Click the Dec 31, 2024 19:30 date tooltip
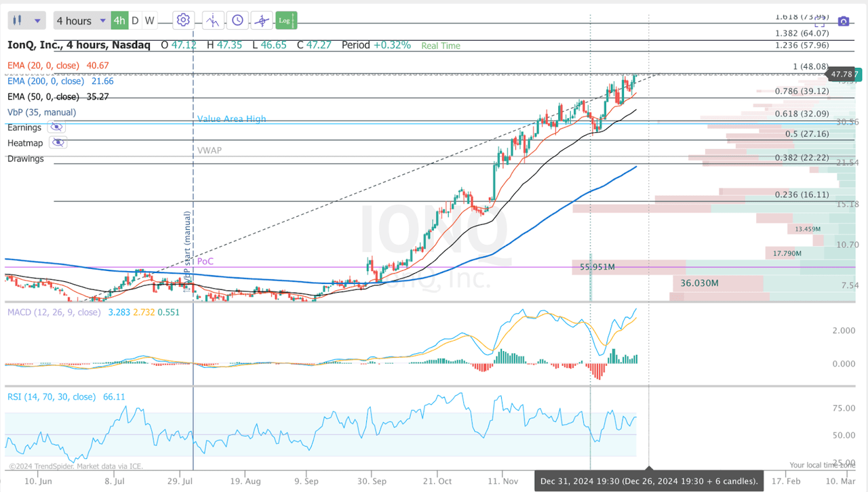 (649, 482)
